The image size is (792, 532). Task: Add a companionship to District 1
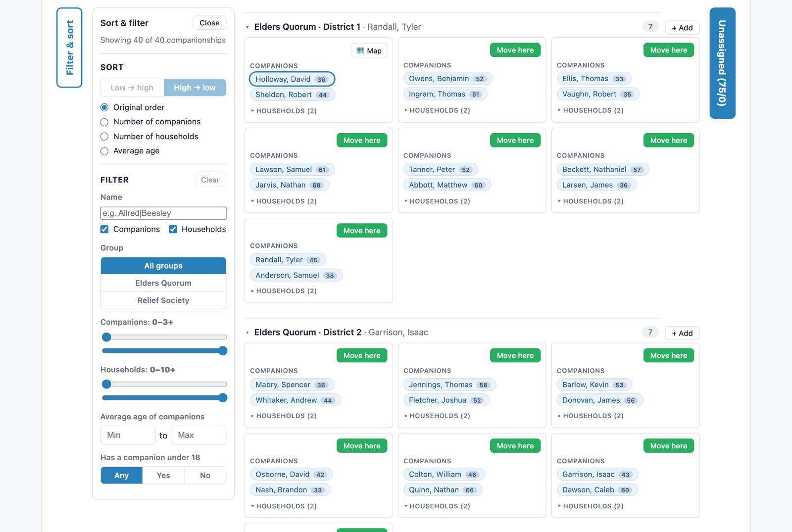coord(682,28)
